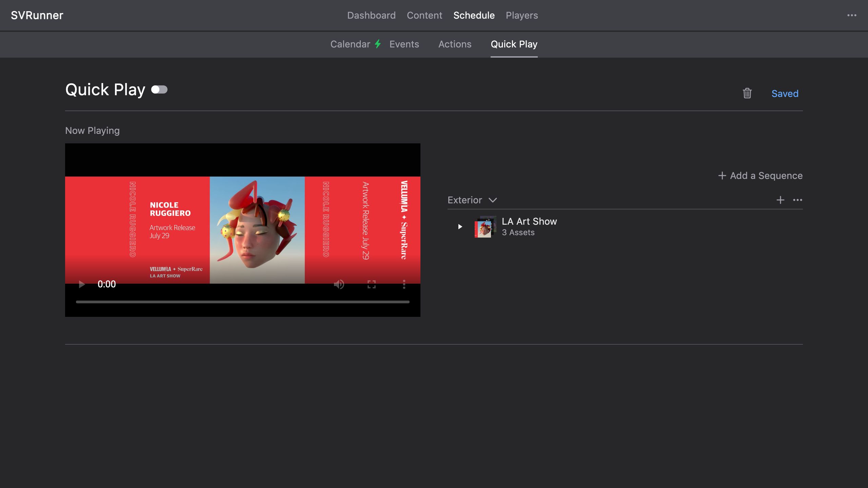
Task: Toggle the Quick Play switch
Action: click(159, 89)
